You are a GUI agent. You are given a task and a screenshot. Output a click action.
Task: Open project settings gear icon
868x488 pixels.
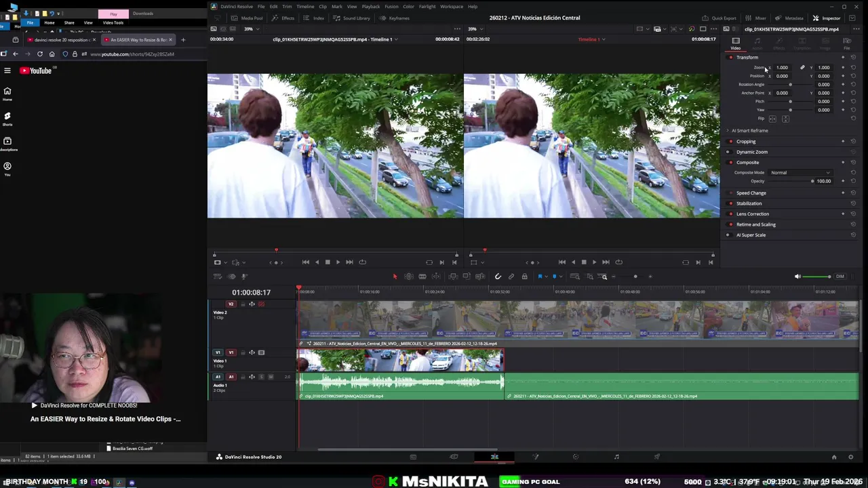click(851, 457)
